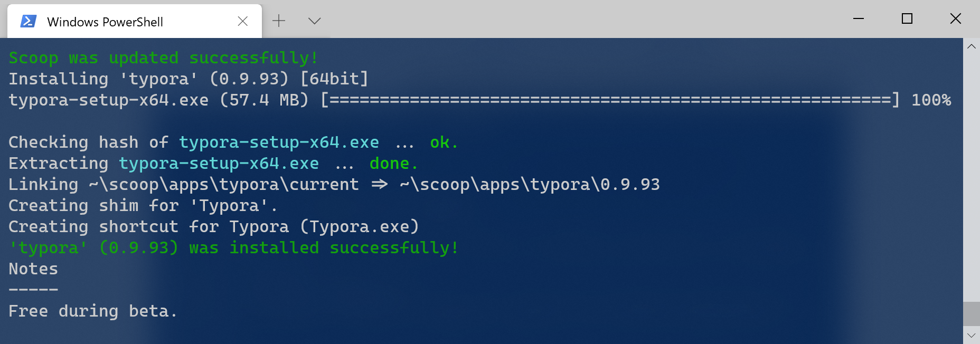This screenshot has height=344, width=980.
Task: Close the Windows PowerShell tab
Action: pyautogui.click(x=243, y=21)
